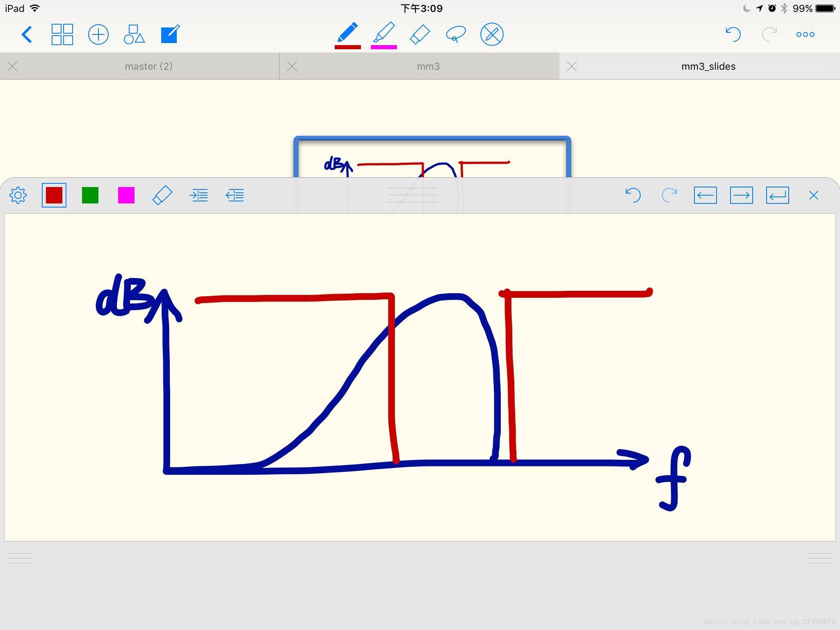This screenshot has width=840, height=630.
Task: Close the zoom writing window
Action: 814,195
